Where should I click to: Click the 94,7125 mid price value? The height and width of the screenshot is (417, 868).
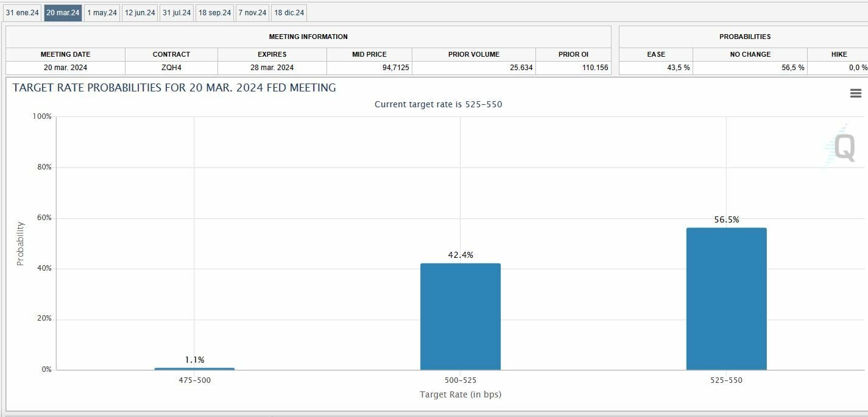pos(395,68)
